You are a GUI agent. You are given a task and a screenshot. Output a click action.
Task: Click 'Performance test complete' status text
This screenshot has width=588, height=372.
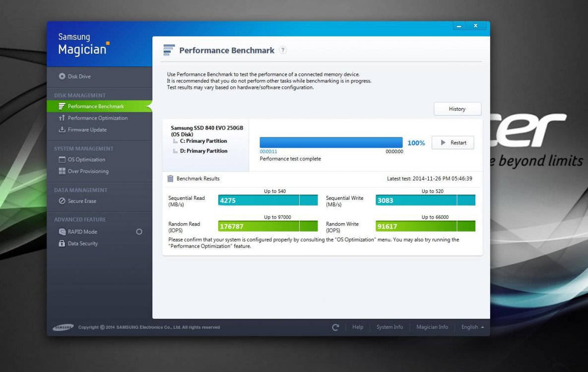point(290,159)
